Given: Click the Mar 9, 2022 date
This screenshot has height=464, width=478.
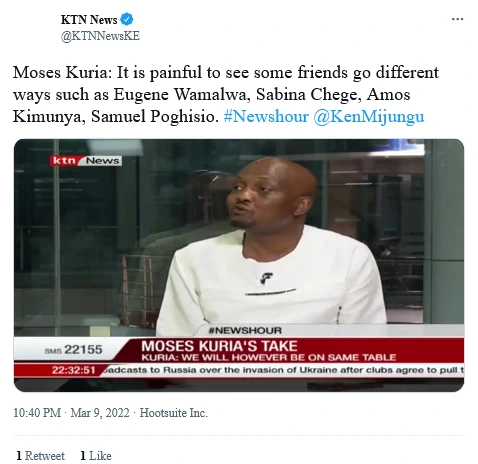Looking at the screenshot, I should click(x=100, y=413).
